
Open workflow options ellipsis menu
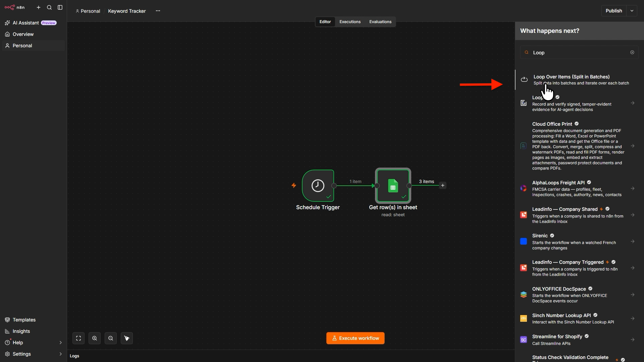(x=158, y=11)
